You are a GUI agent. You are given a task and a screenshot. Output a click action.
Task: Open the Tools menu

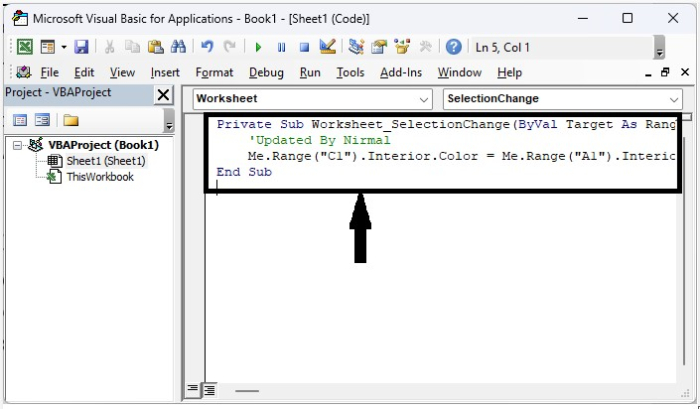point(350,73)
